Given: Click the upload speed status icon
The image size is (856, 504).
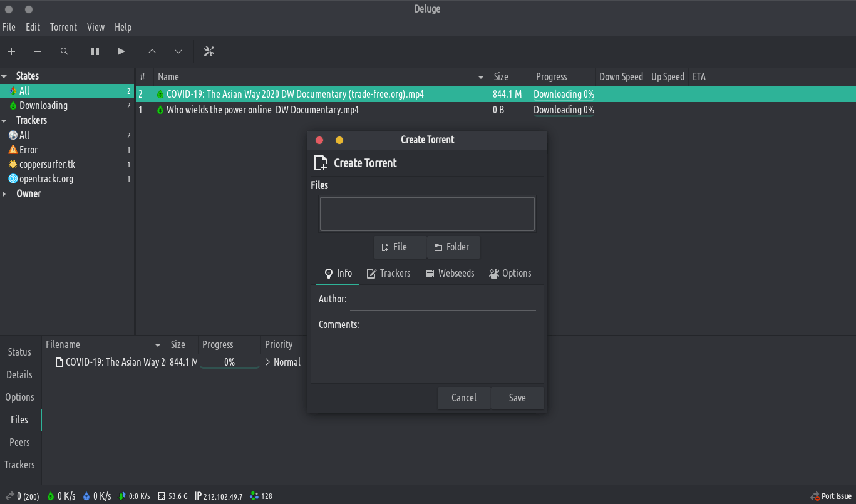Looking at the screenshot, I should [86, 496].
